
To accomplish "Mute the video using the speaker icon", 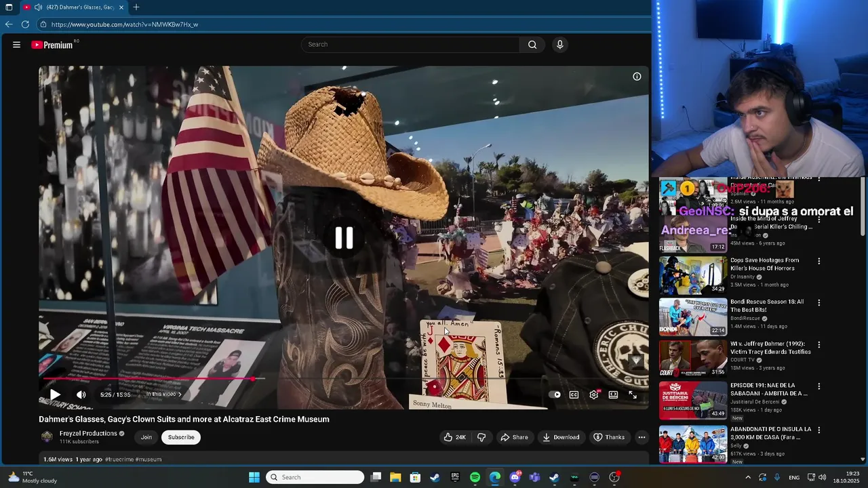I will tap(81, 394).
